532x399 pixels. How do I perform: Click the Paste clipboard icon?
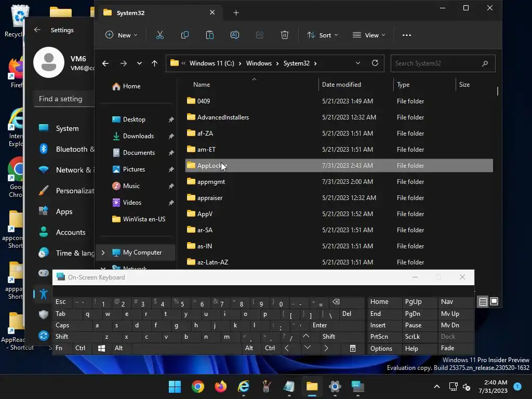pyautogui.click(x=210, y=35)
